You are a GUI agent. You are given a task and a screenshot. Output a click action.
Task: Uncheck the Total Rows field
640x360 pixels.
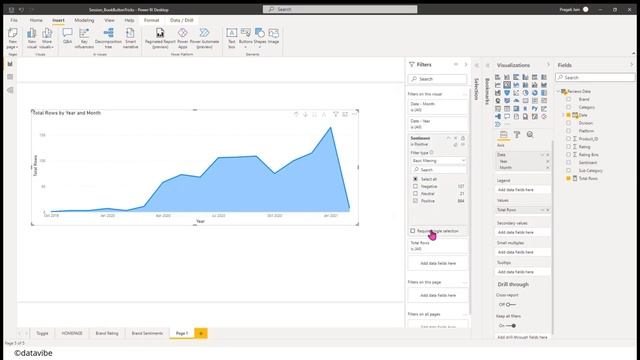568,178
